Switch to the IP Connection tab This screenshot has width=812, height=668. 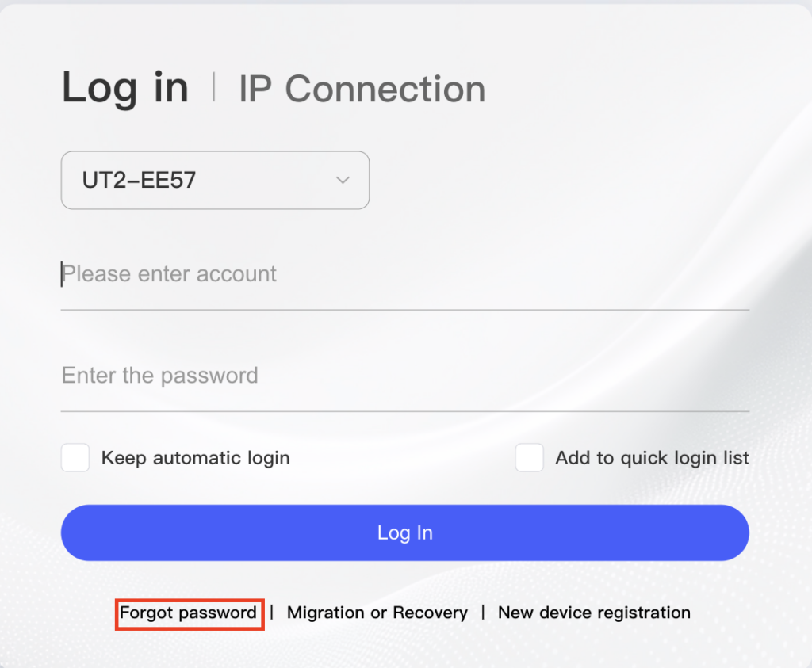tap(362, 89)
